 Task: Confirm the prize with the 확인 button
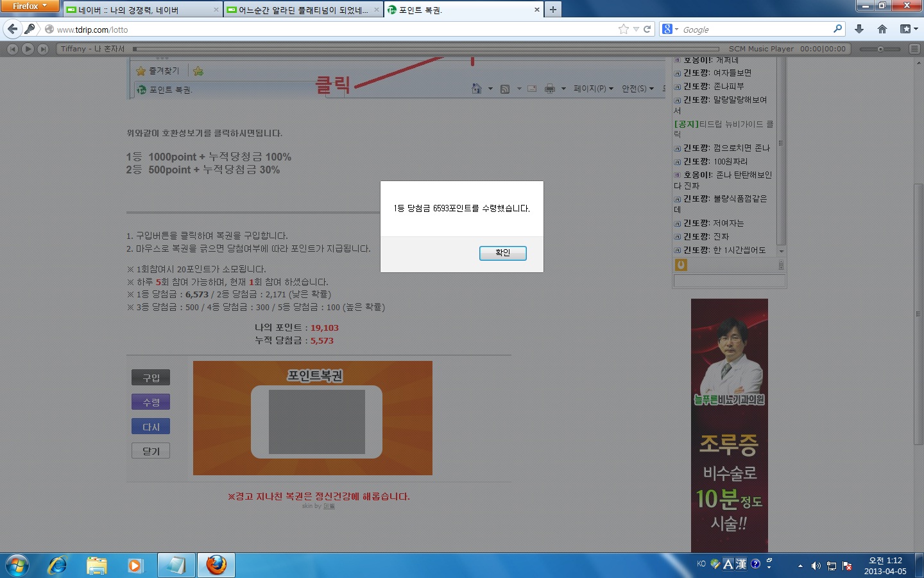(502, 253)
